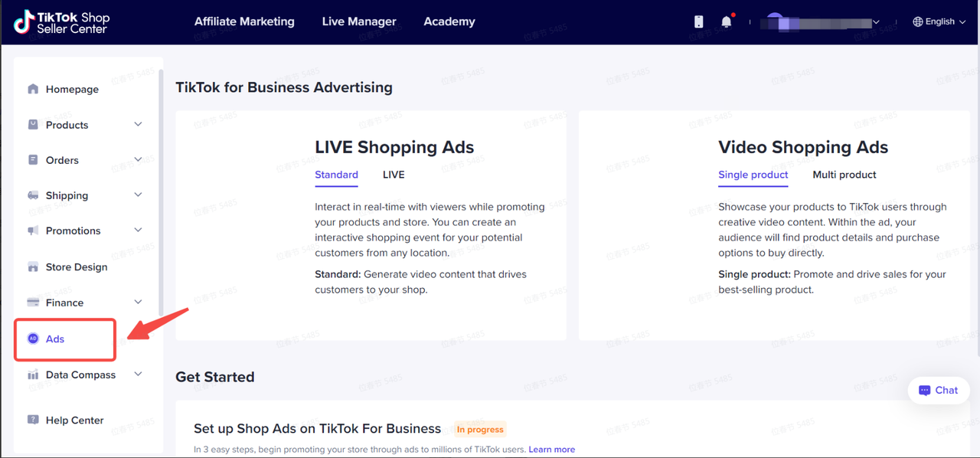Select the Single product tab
This screenshot has height=458, width=980.
coord(753,175)
